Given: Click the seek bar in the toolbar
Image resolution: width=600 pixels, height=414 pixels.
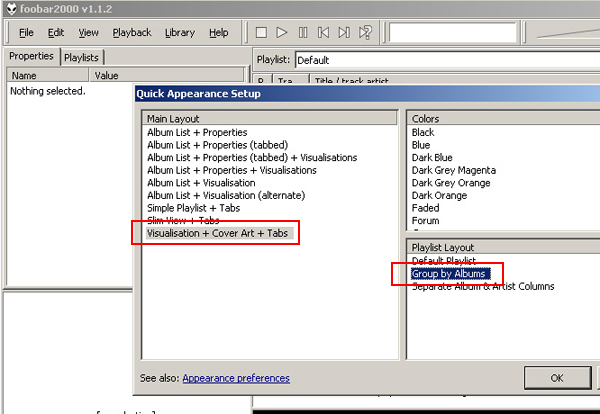Looking at the screenshot, I should click(453, 33).
